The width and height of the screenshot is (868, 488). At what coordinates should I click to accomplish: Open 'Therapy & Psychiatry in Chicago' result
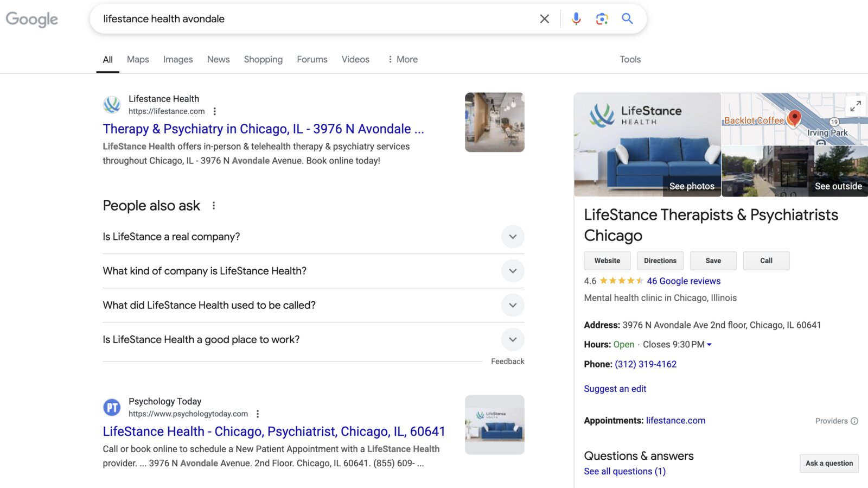coord(263,129)
